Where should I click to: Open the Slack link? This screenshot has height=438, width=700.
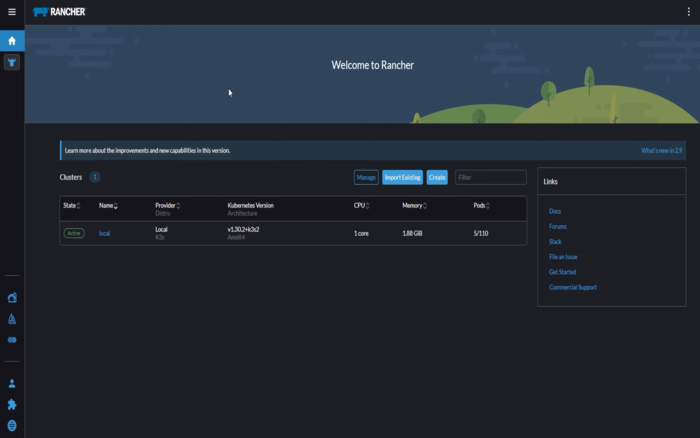pos(555,242)
